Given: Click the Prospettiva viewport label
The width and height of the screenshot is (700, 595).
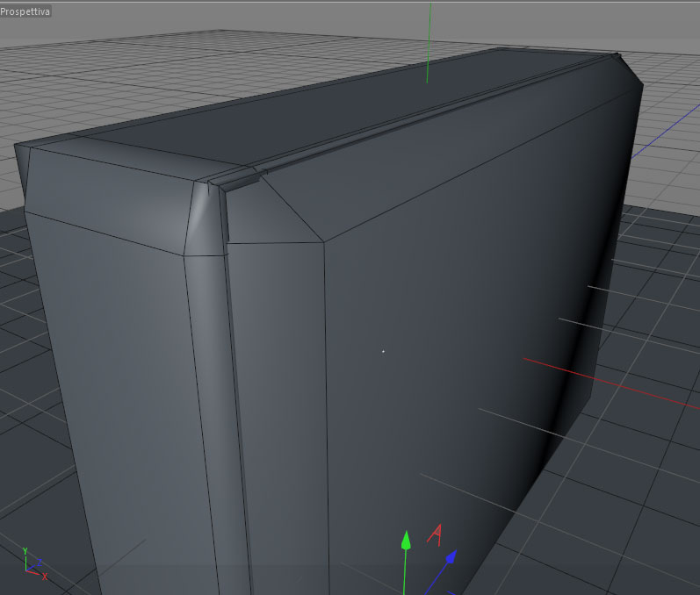Looking at the screenshot, I should [x=25, y=11].
